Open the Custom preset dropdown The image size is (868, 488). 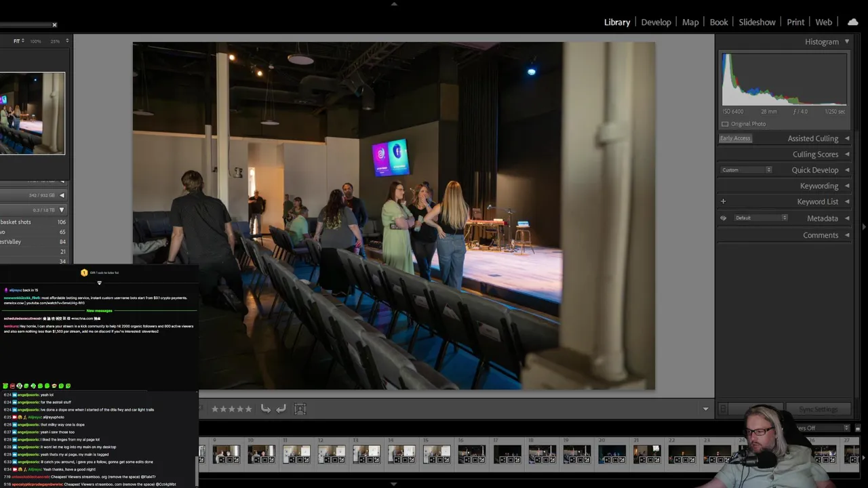point(746,170)
